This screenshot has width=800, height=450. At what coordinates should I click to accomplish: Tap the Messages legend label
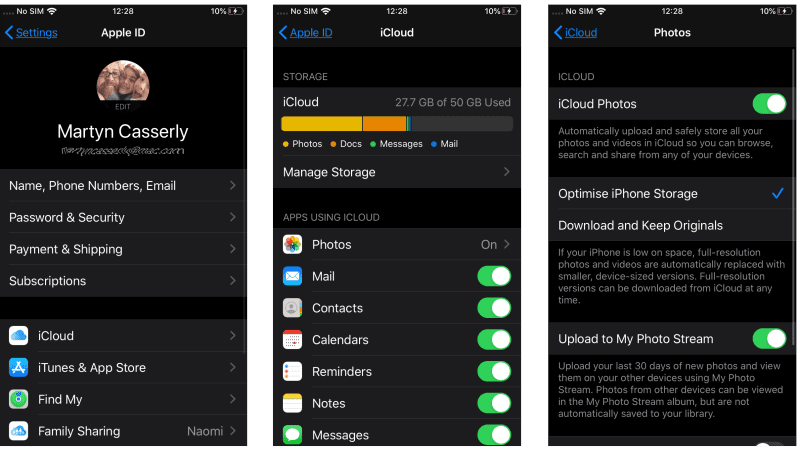401,144
